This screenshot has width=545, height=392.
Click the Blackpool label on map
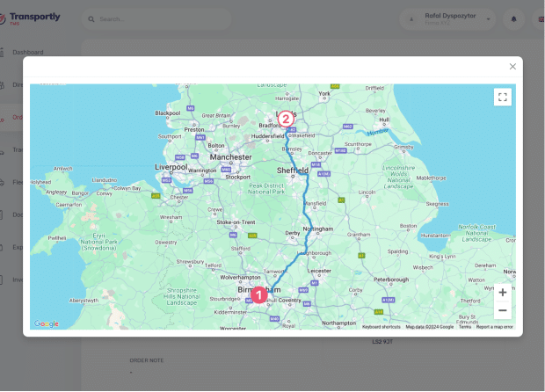pos(168,113)
